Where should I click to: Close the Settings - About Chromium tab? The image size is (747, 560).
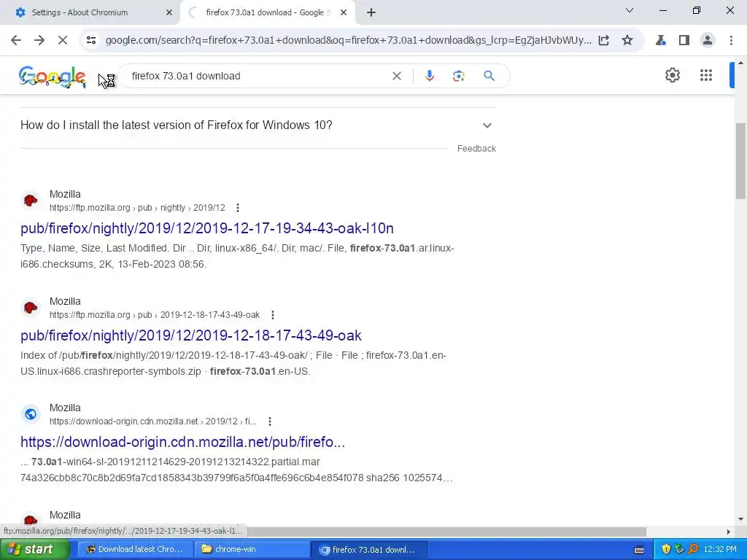169,13
